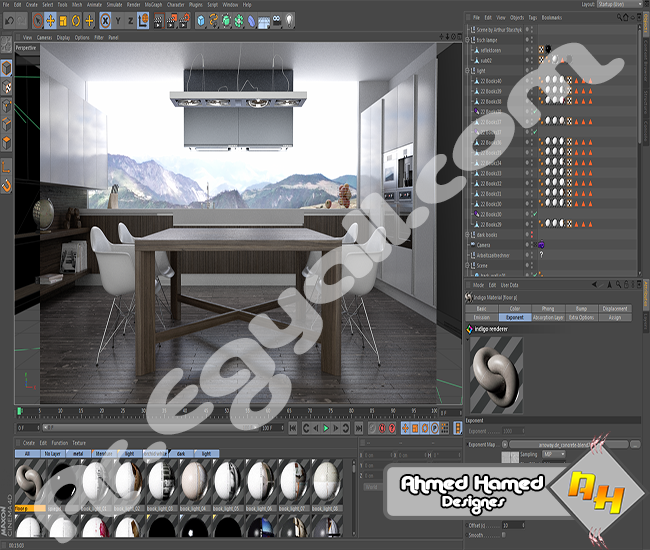This screenshot has width=650, height=550.
Task: Select the Live Selection tool
Action: pos(38,21)
